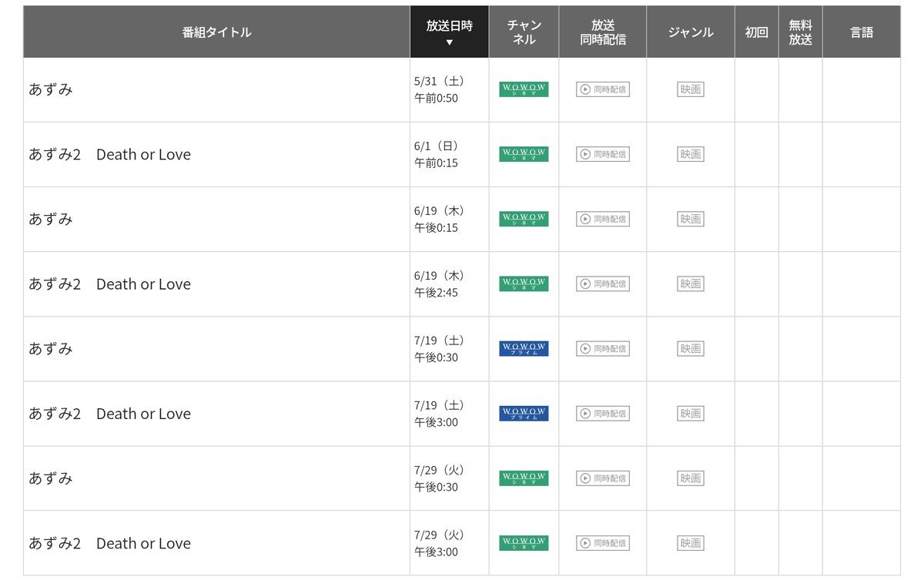Click date text 7/19（土）午後0:30
This screenshot has width=924, height=587.
(x=440, y=348)
